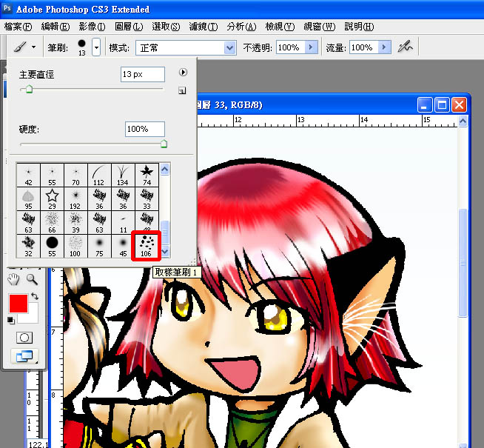Select the small brush preset 11
This screenshot has width=484, height=448.
coord(123,222)
